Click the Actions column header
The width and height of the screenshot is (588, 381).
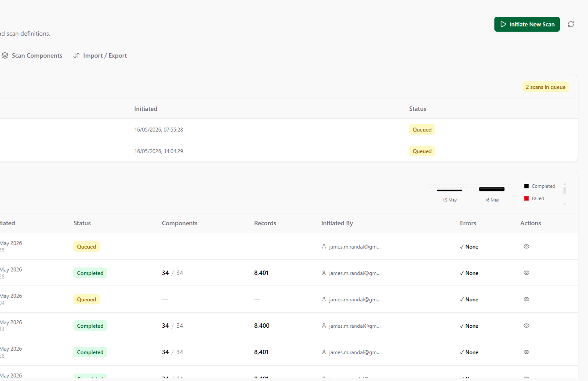pos(530,223)
